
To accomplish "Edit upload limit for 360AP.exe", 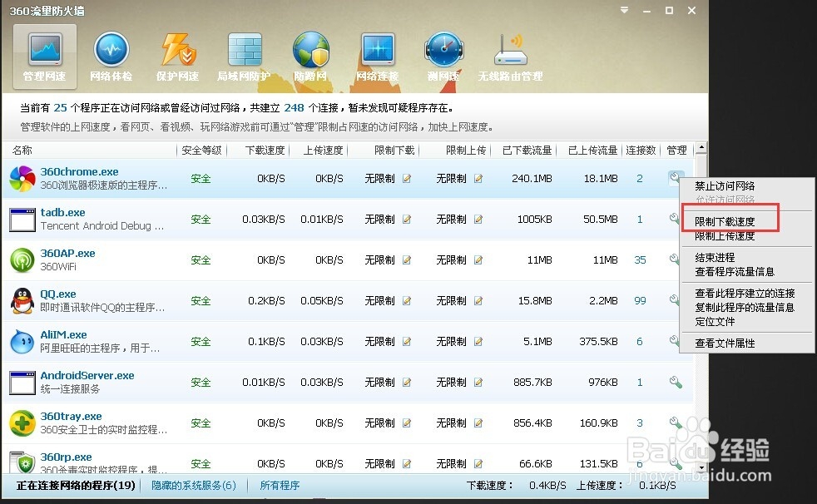I will click(478, 259).
